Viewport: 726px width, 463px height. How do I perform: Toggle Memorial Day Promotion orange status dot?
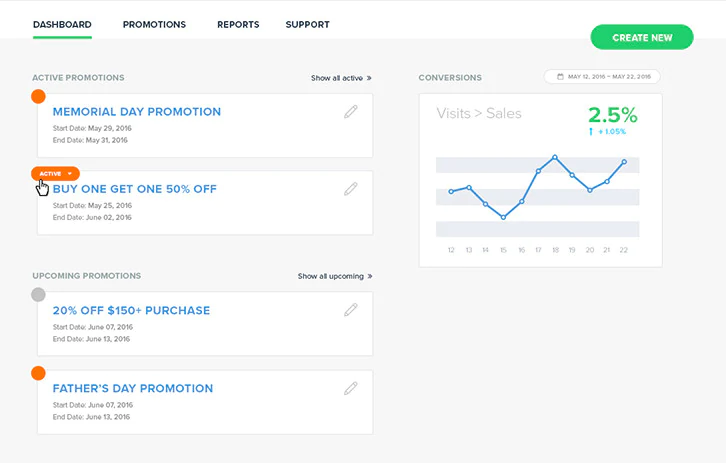(x=38, y=96)
